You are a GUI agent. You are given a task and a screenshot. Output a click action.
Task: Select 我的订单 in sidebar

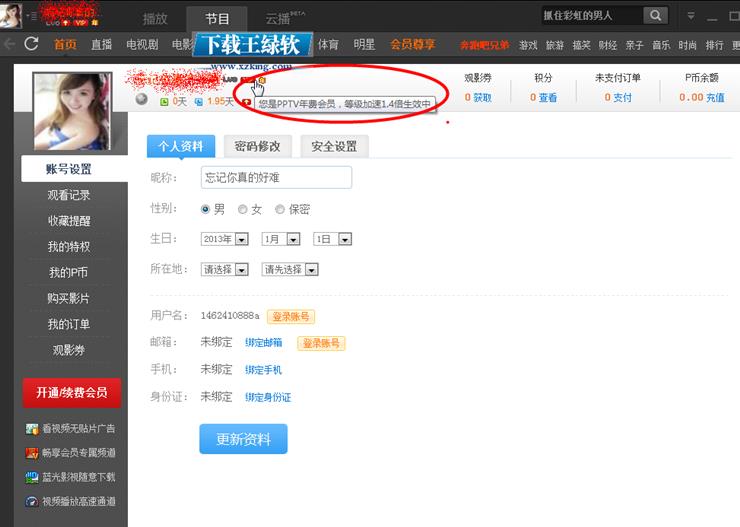coord(69,324)
